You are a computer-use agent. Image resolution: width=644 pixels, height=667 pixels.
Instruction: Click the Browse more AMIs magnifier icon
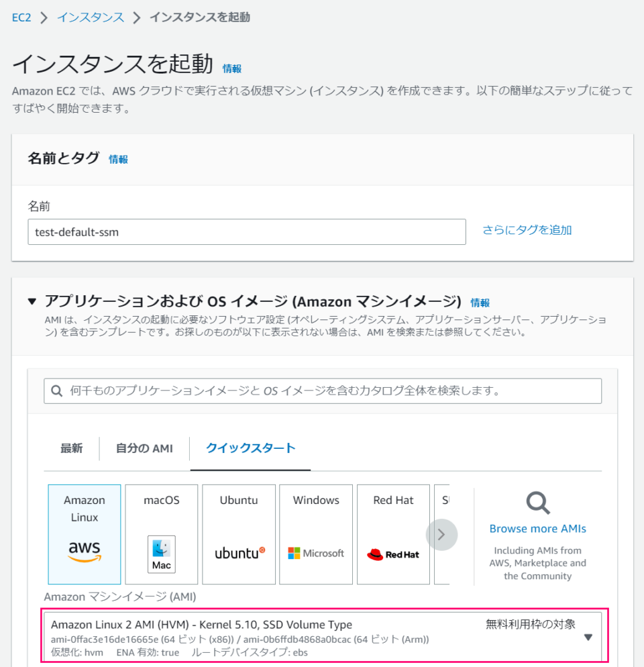(x=537, y=503)
